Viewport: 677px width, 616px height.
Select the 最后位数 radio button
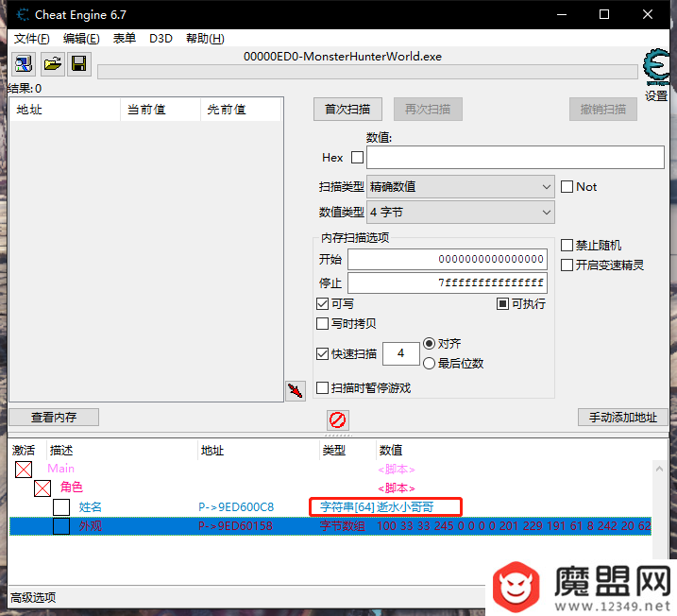click(x=429, y=364)
